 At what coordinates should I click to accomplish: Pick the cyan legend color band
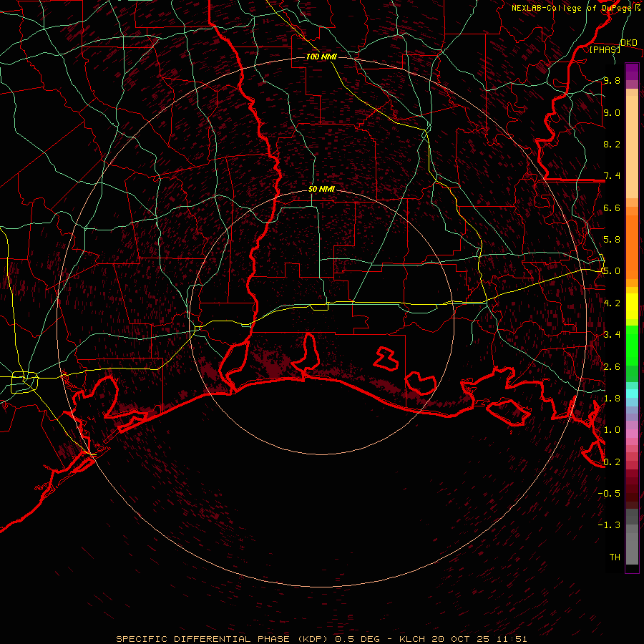pyautogui.click(x=632, y=394)
